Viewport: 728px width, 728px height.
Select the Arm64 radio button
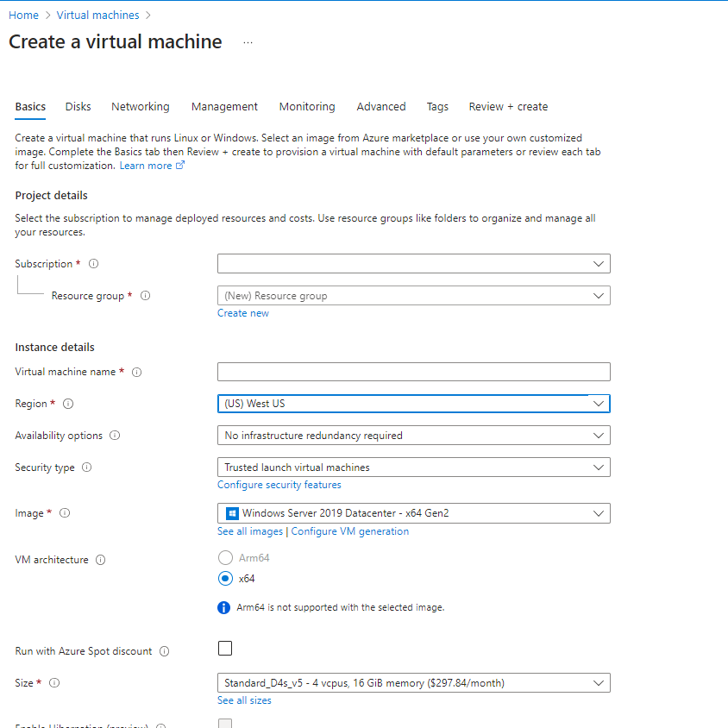[225, 557]
